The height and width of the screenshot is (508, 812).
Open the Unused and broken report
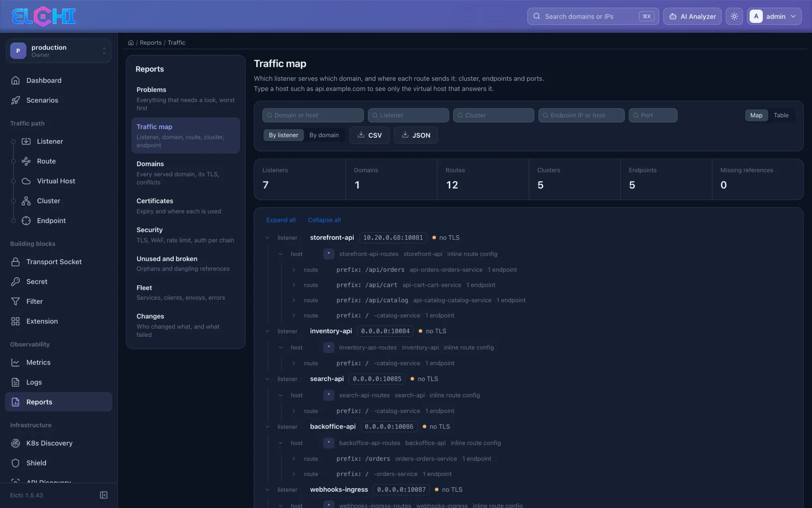[x=185, y=263]
